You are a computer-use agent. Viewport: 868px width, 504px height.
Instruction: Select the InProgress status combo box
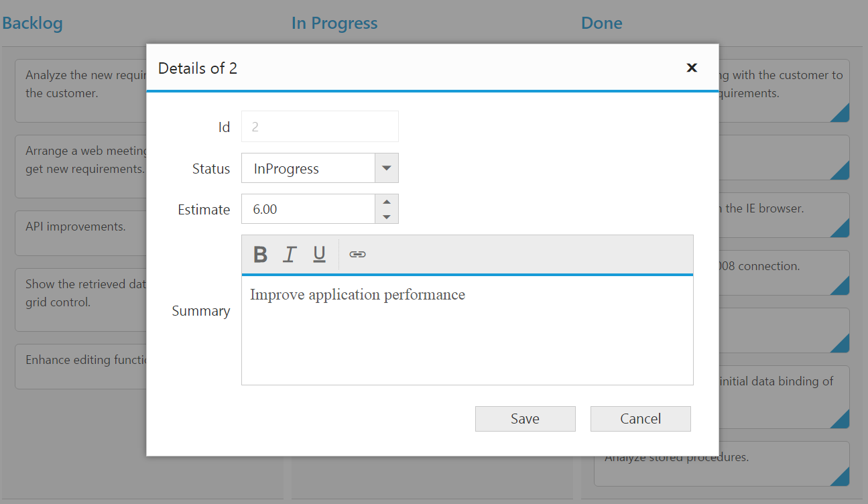tap(308, 168)
